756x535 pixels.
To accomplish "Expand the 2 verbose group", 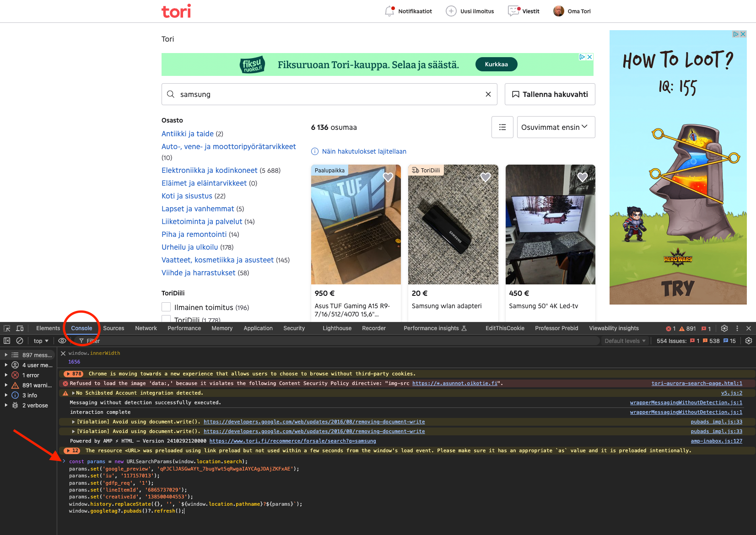I will coord(6,405).
